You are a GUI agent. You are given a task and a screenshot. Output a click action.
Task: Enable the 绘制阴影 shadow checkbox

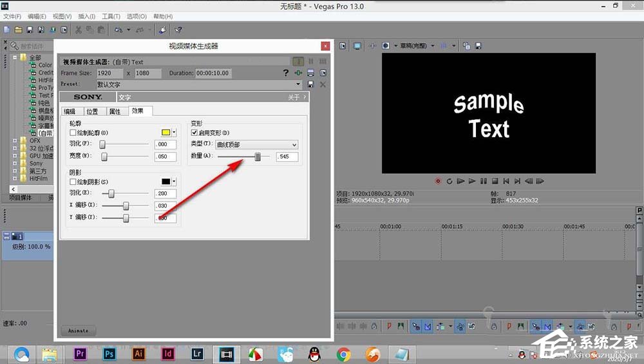[x=73, y=182]
